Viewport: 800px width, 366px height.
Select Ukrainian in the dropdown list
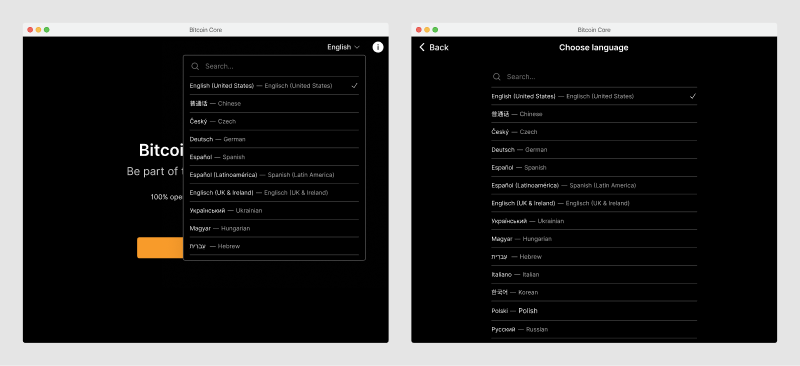pos(274,211)
